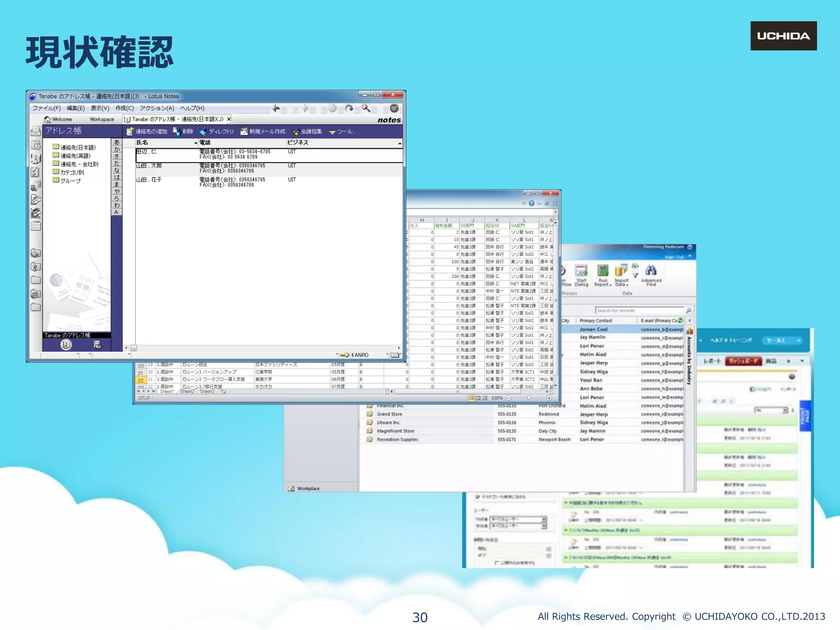Switch Excel to Normal view button
The height and width of the screenshot is (630, 840).
pyautogui.click(x=471, y=398)
